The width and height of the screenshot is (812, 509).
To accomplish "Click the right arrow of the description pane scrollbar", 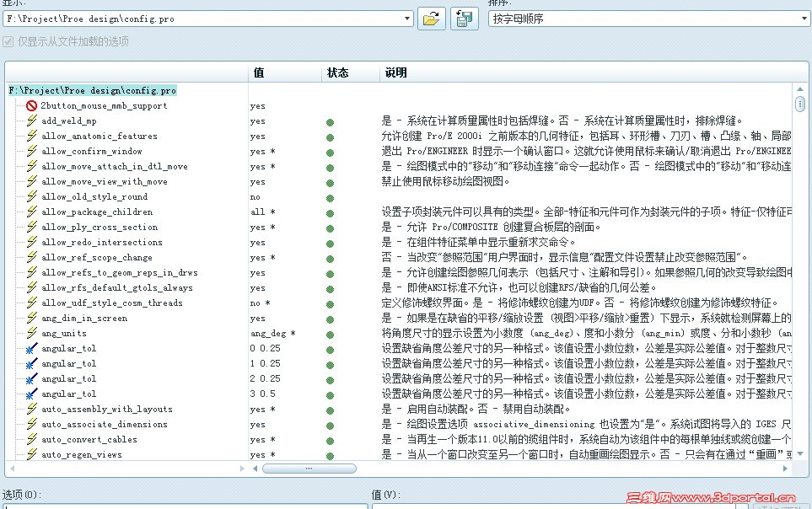I will click(785, 469).
